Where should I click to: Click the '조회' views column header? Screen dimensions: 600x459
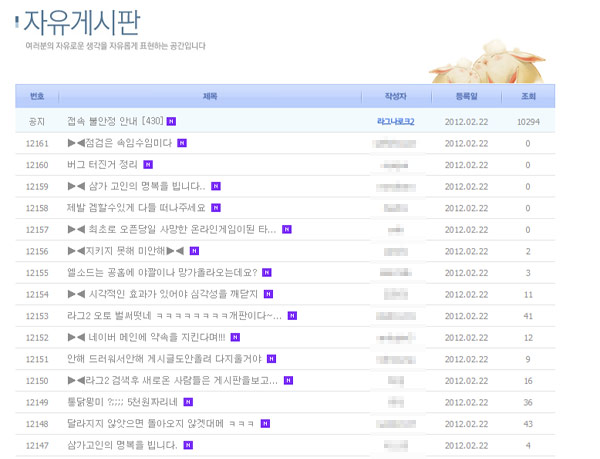click(527, 97)
